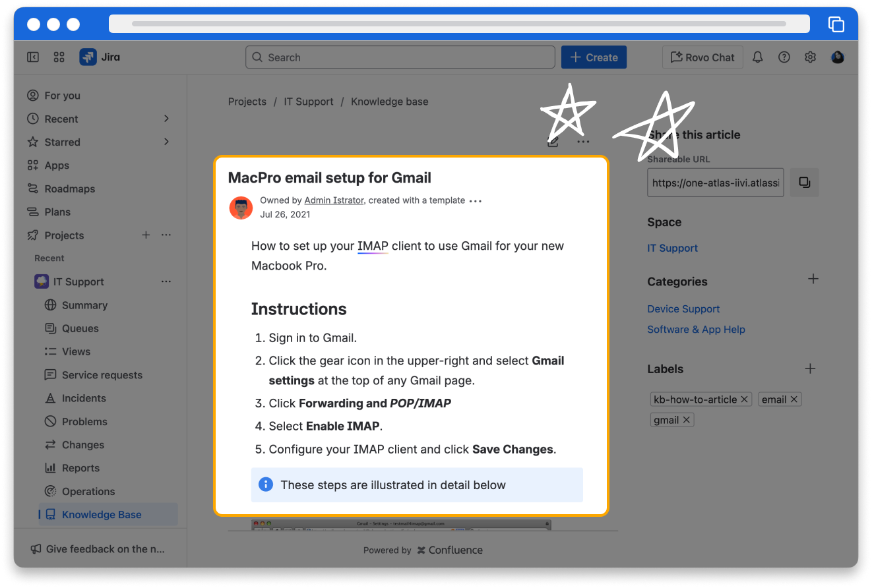This screenshot has height=588, width=872.
Task: Click the edit pencil icon above the article
Action: tap(553, 141)
